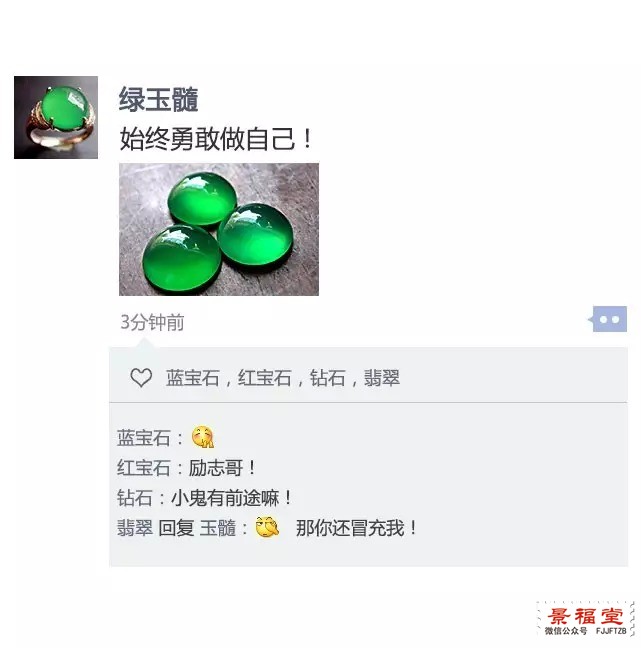Click the emoji in 蓝宝石's comment
The image size is (641, 648).
pyautogui.click(x=203, y=437)
